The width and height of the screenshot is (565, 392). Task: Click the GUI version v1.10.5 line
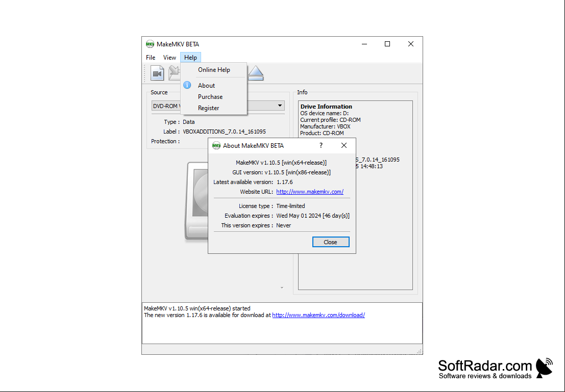[281, 172]
